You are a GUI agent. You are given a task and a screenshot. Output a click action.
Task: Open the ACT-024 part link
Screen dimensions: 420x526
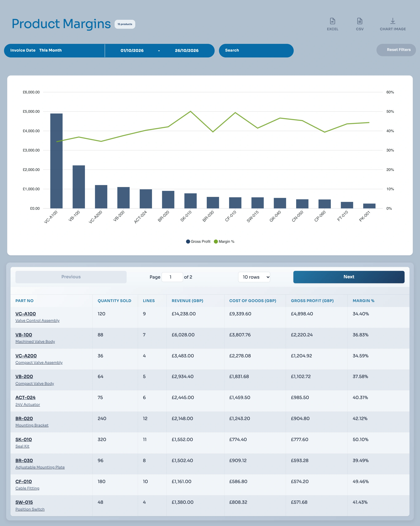pos(25,397)
